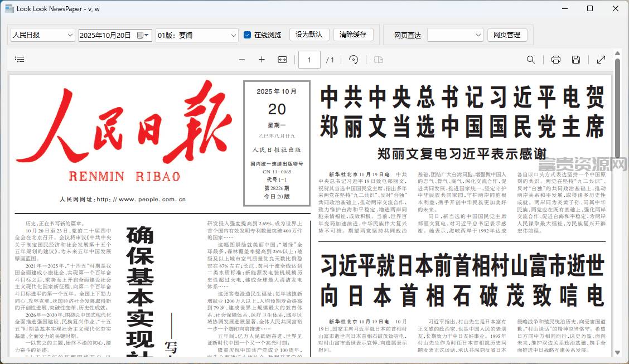This screenshot has width=629, height=364.
Task: Click the 网页直达 label
Action: point(408,35)
